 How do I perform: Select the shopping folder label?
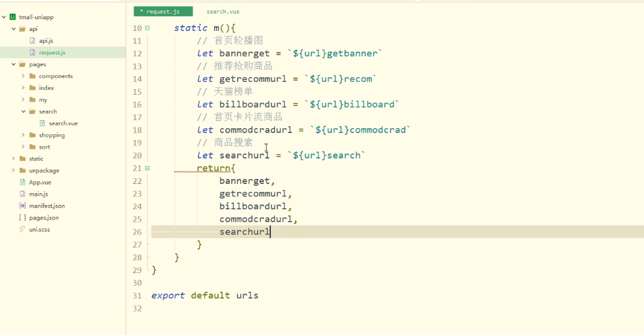pos(52,135)
